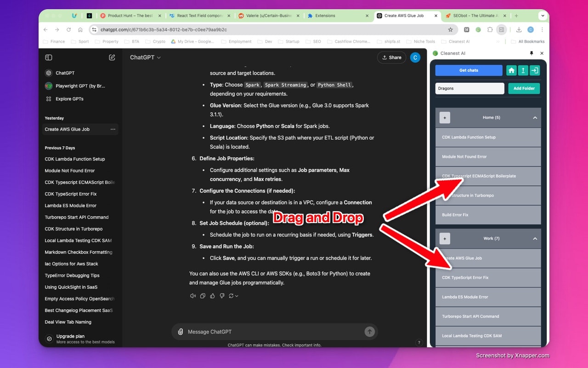The height and width of the screenshot is (368, 588).
Task: Bookmark this page with the star icon
Action: [450, 29]
